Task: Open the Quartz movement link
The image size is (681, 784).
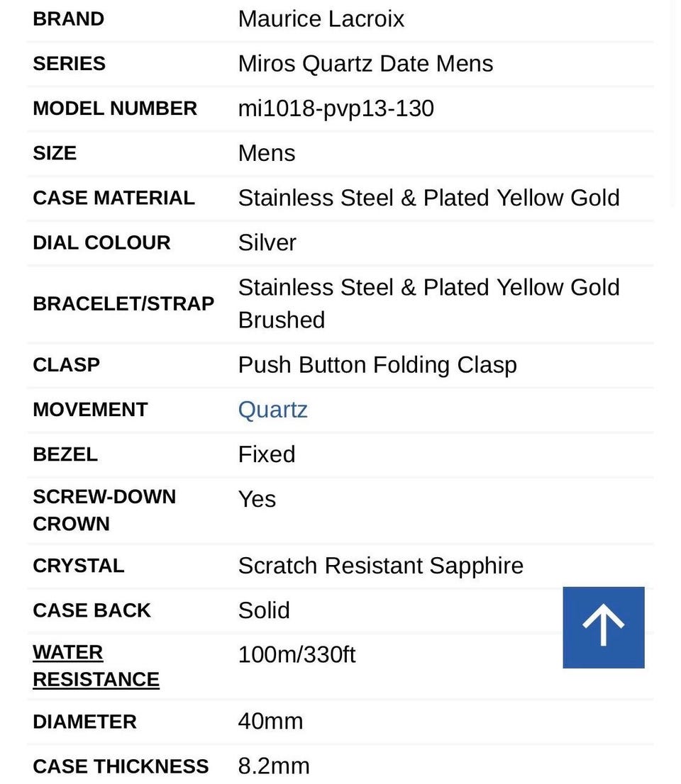Action: click(272, 410)
